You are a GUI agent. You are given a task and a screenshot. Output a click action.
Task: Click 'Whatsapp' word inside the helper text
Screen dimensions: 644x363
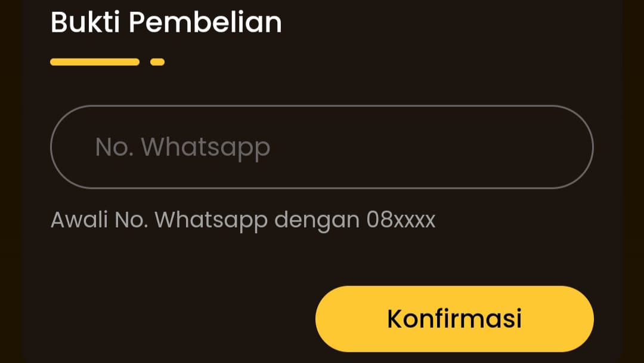(x=211, y=221)
